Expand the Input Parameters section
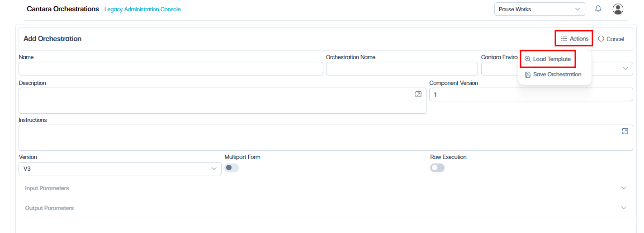Screen dimensions: 644x233 tap(326, 188)
